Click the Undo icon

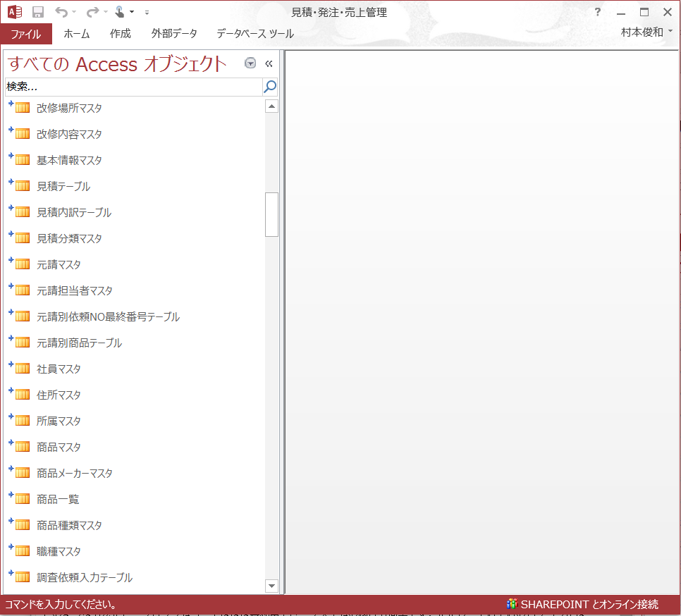click(63, 12)
